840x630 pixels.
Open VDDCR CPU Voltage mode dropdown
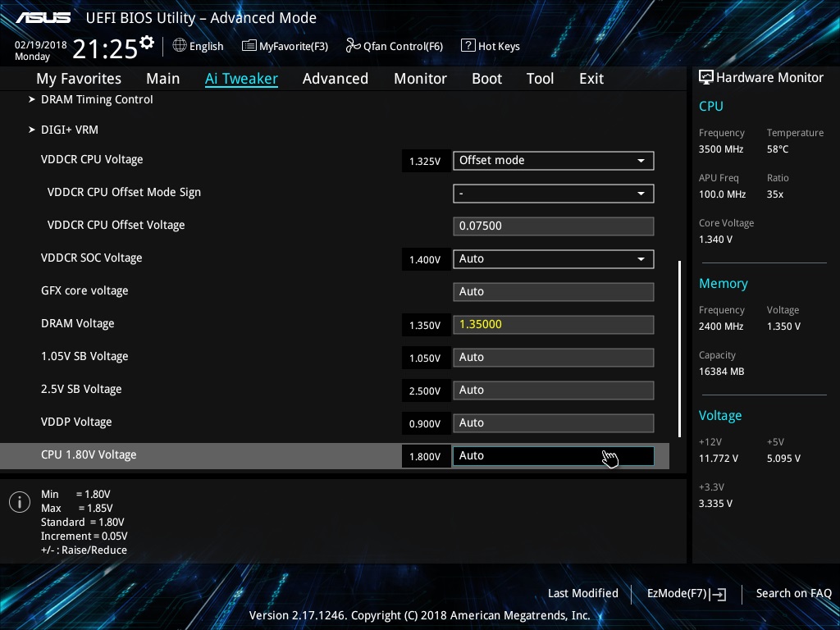(554, 161)
